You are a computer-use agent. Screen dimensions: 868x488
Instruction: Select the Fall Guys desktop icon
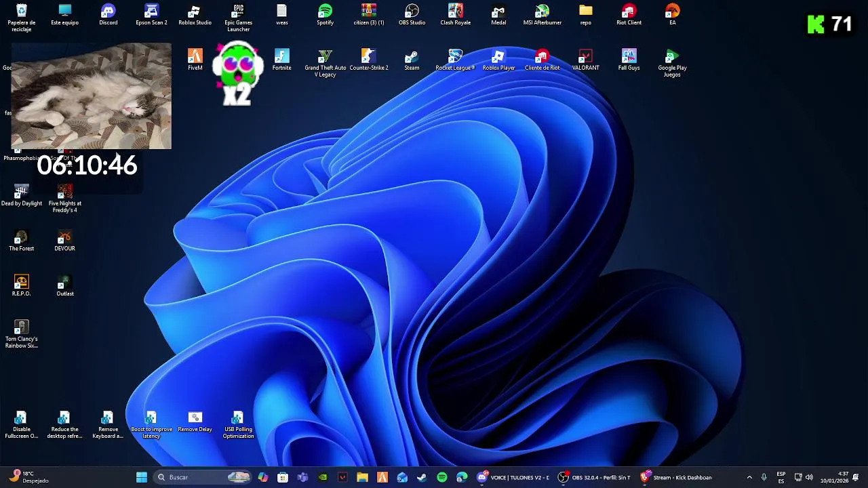(629, 60)
